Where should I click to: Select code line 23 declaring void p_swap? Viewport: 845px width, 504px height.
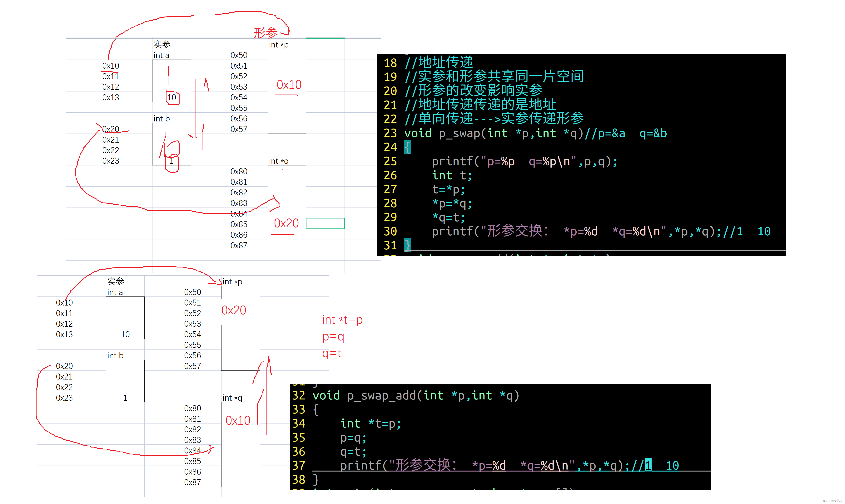(535, 133)
